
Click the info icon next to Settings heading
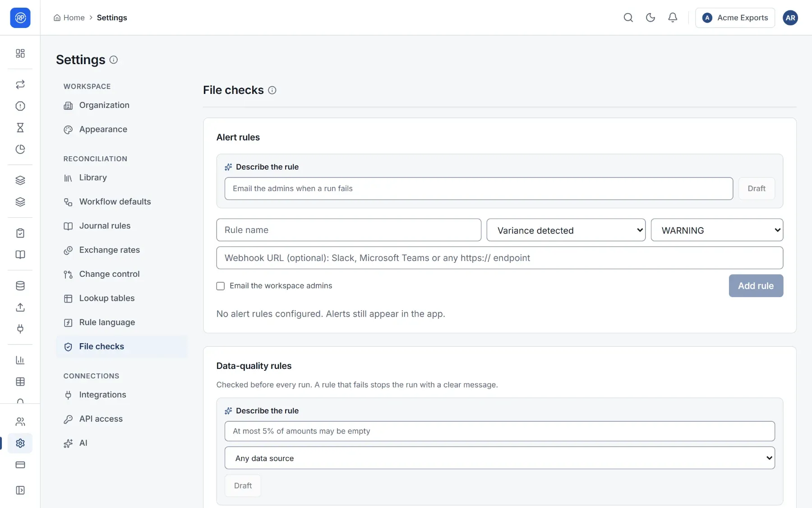(x=114, y=60)
